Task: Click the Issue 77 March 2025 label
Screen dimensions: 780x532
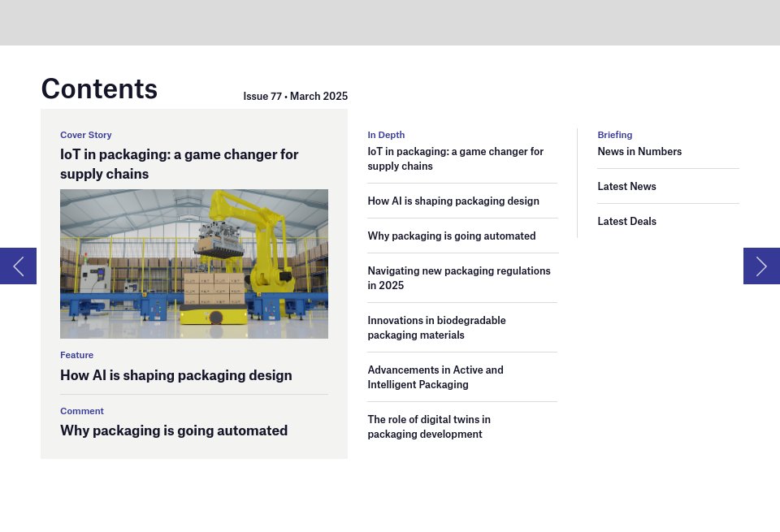Action: (295, 96)
